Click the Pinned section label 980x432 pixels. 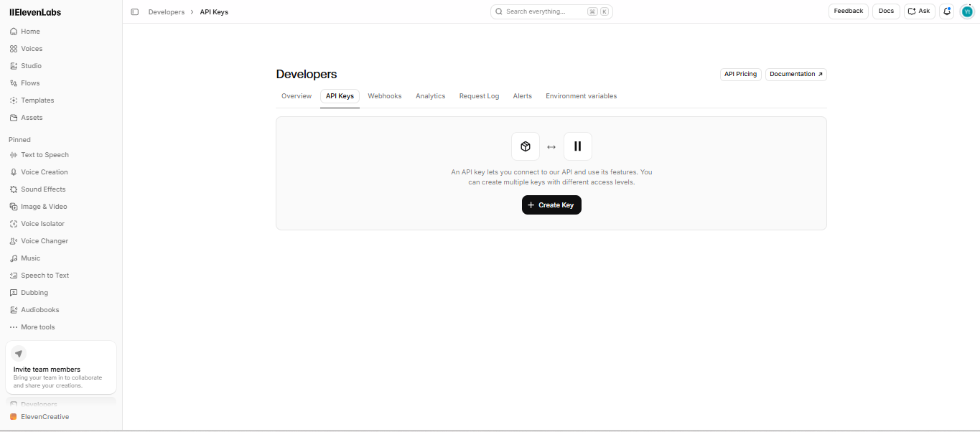pyautogui.click(x=20, y=140)
